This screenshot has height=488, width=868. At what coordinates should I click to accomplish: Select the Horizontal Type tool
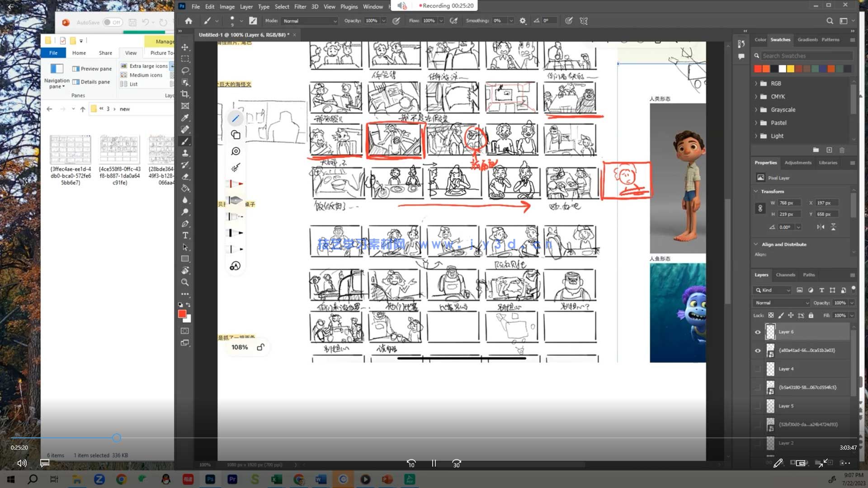(x=185, y=235)
